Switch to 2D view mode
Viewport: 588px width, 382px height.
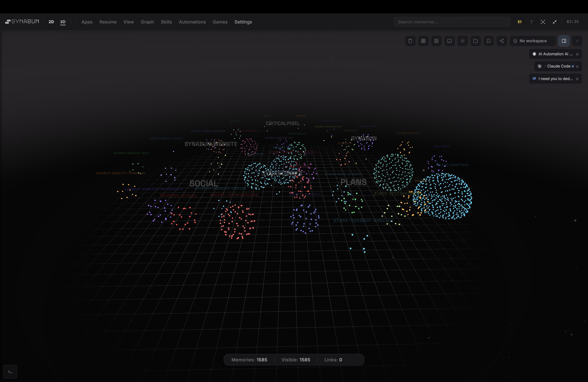click(51, 22)
